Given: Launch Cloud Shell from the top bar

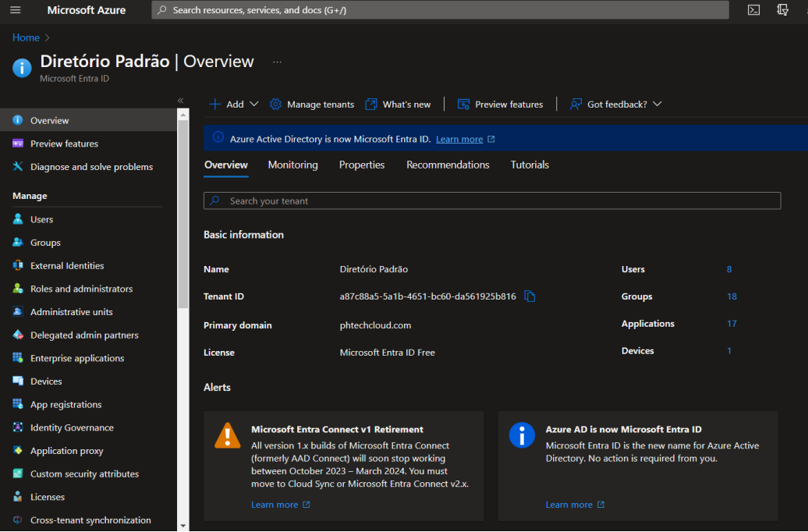Looking at the screenshot, I should (753, 10).
